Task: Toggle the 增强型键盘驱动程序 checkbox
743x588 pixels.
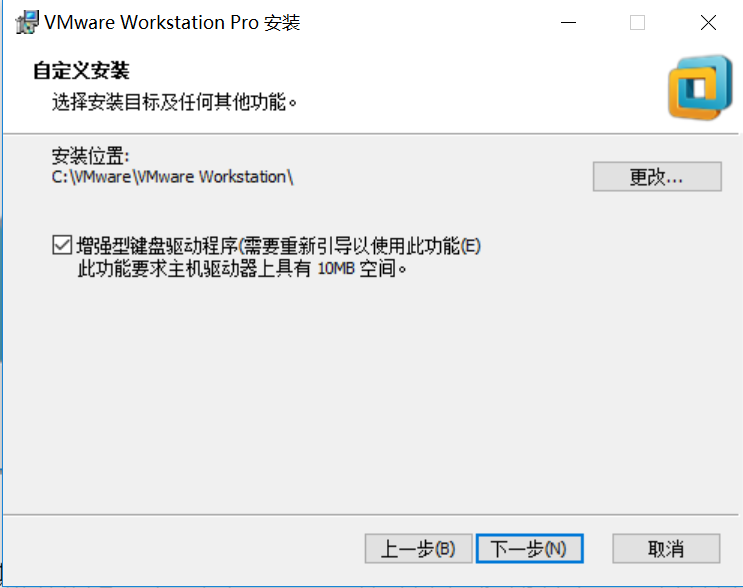Action: [x=62, y=245]
